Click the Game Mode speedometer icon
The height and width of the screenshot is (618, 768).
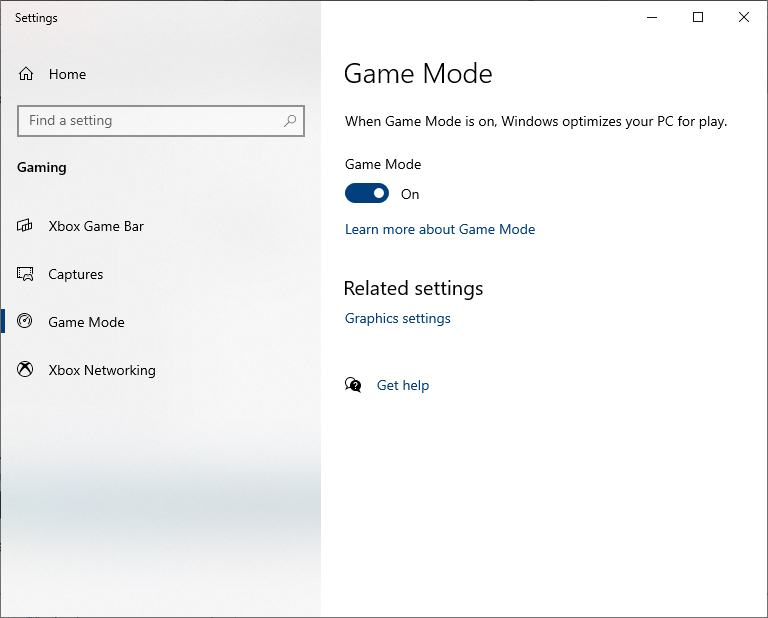[x=24, y=321]
